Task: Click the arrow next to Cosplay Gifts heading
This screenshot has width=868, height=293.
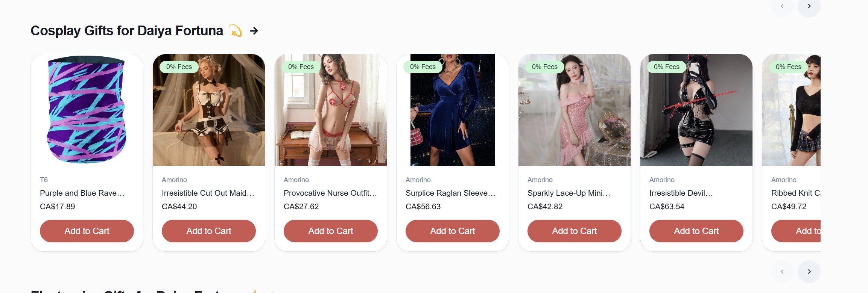Action: point(254,31)
